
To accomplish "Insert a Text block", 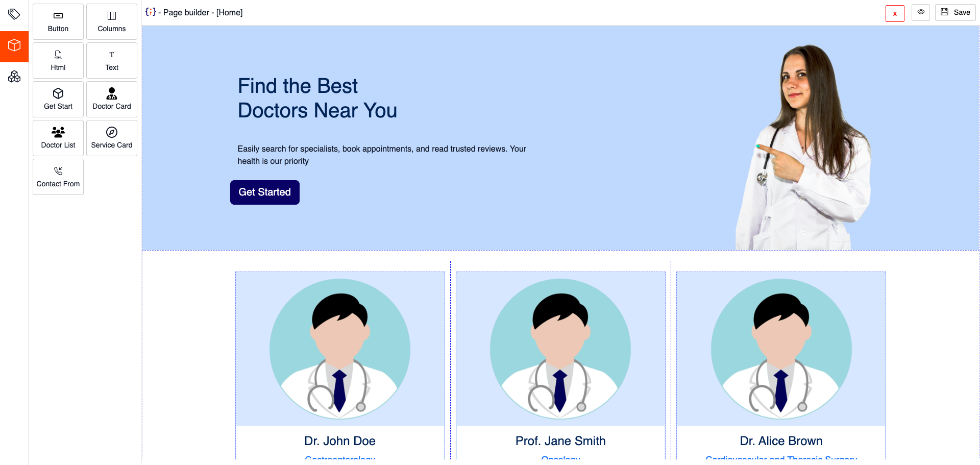I will tap(112, 60).
